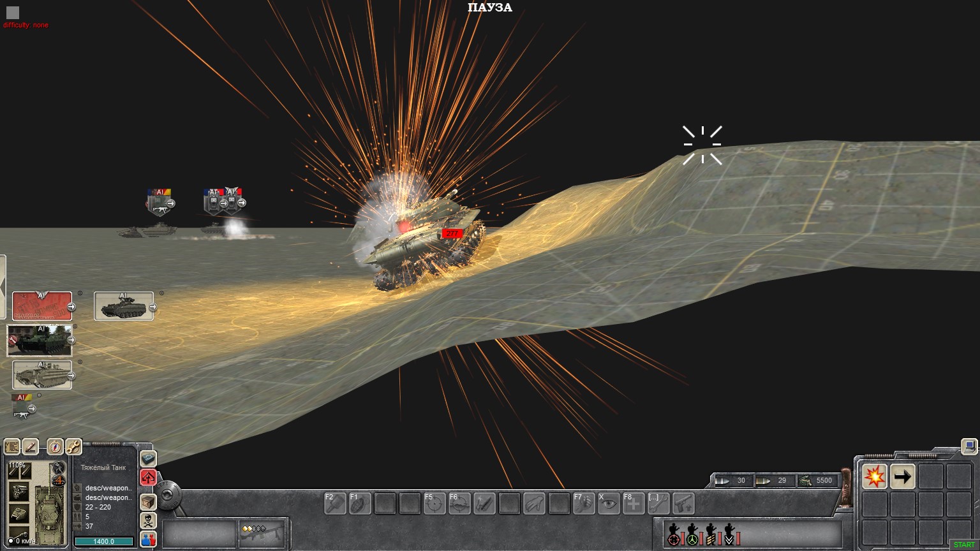Click the machine gun weapon slot
This screenshot has height=551, width=980.
[x=261, y=534]
